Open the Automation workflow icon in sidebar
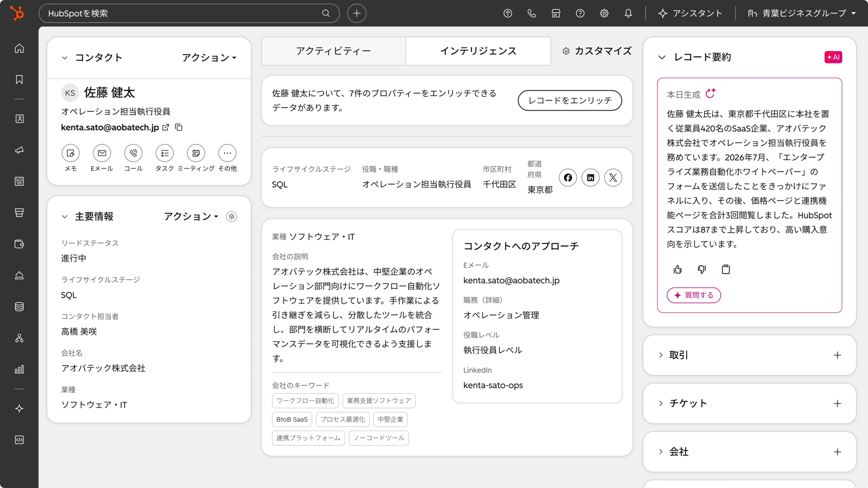Image resolution: width=868 pixels, height=488 pixels. tap(19, 338)
